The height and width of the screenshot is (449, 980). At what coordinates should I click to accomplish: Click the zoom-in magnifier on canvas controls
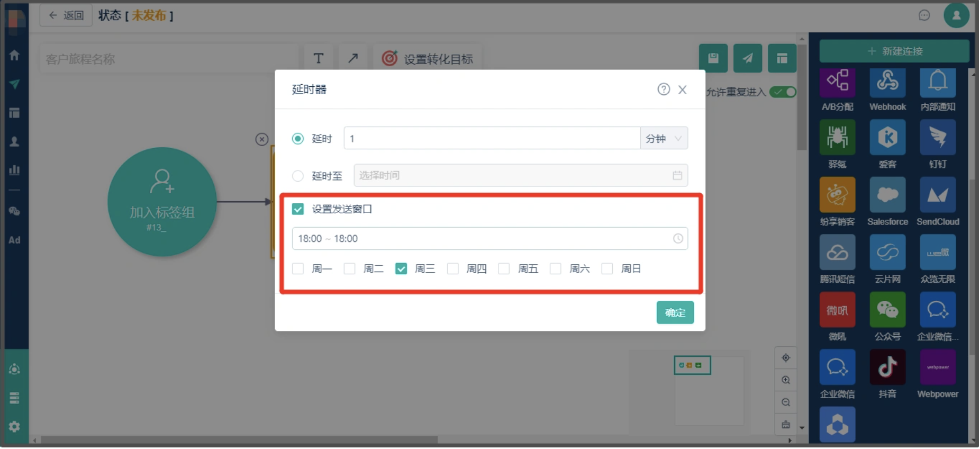[x=787, y=381]
